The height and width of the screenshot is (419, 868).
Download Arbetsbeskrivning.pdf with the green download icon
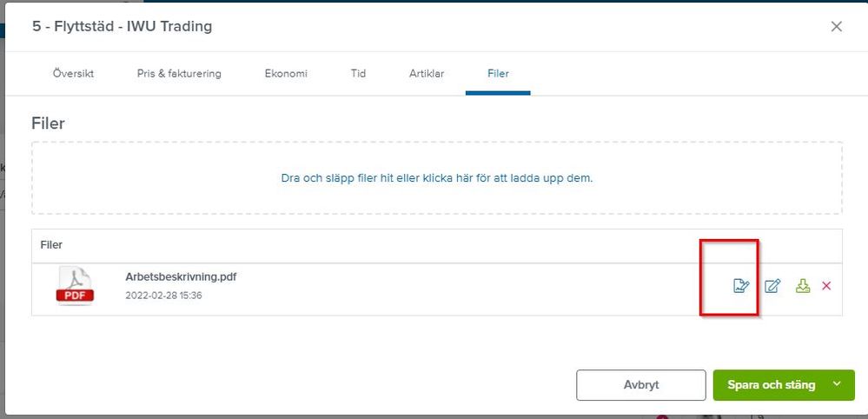point(803,286)
